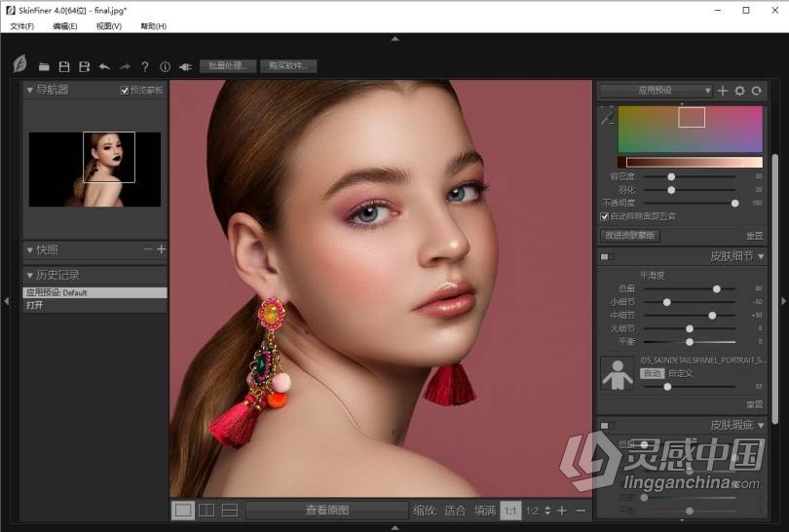The image size is (789, 532).
Task: Click the 查看原图 view original button
Action: coord(326,510)
